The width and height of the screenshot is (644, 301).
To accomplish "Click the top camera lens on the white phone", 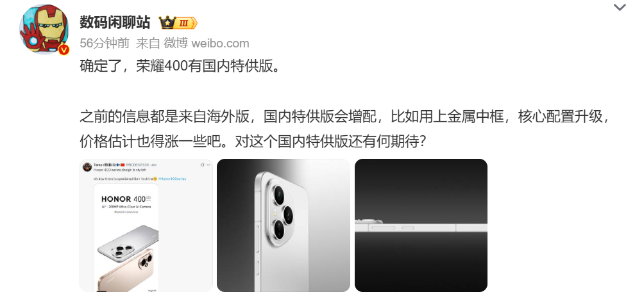I will tap(279, 195).
